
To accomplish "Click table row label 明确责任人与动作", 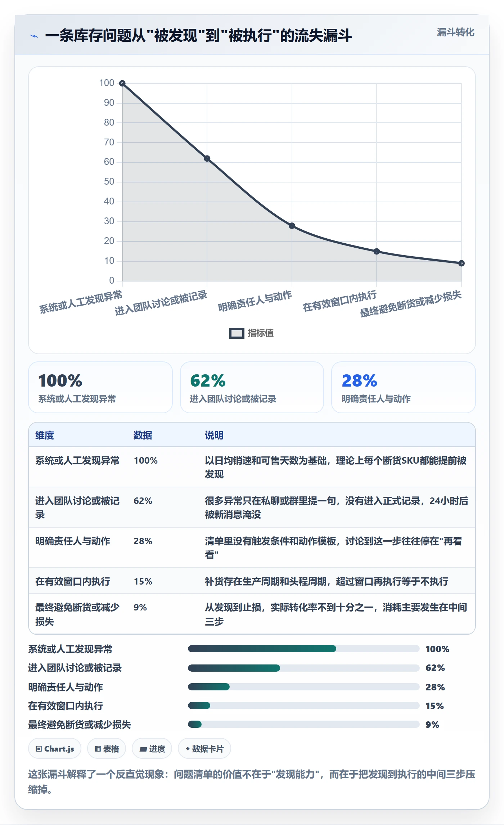I will click(73, 541).
